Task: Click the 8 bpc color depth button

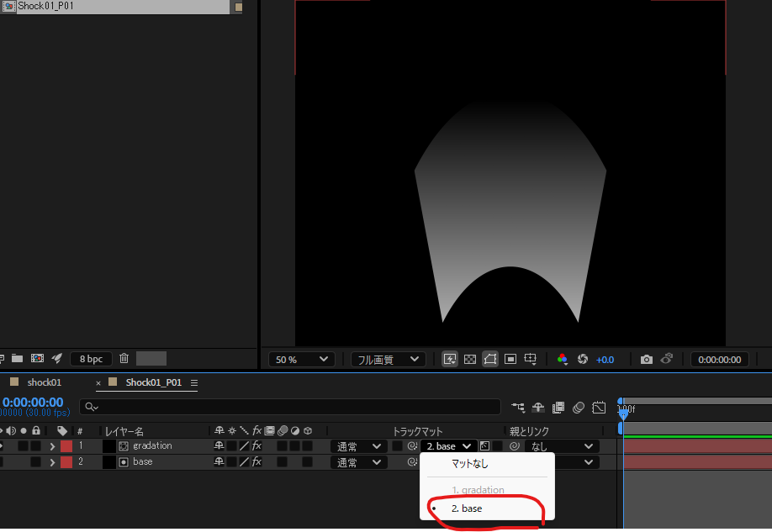Action: coord(91,358)
